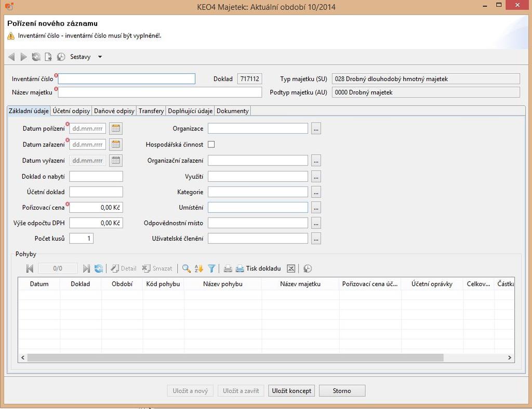This screenshot has height=409, width=532.
Task: Click Tisk dokladu in Pohyby toolbar
Action: tap(259, 269)
